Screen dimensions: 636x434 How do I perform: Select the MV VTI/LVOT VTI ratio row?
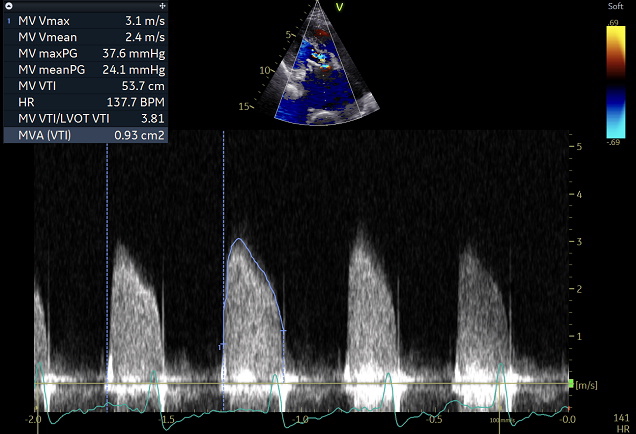tap(85, 118)
